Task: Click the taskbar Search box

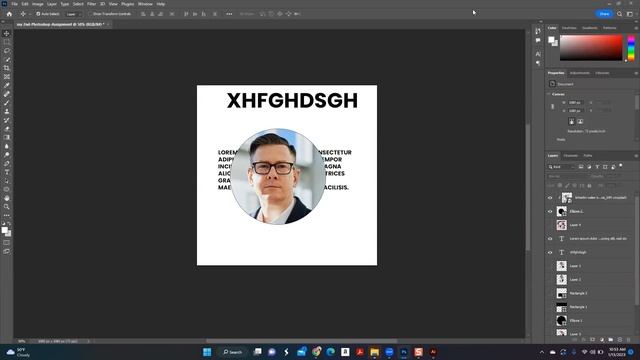Action: pyautogui.click(x=233, y=352)
